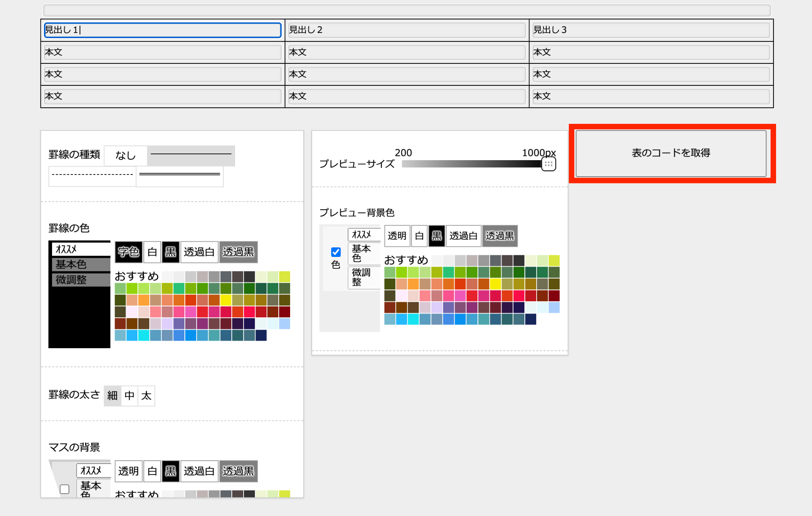
Task: Click the 見出し2 header input field
Action: coord(406,30)
